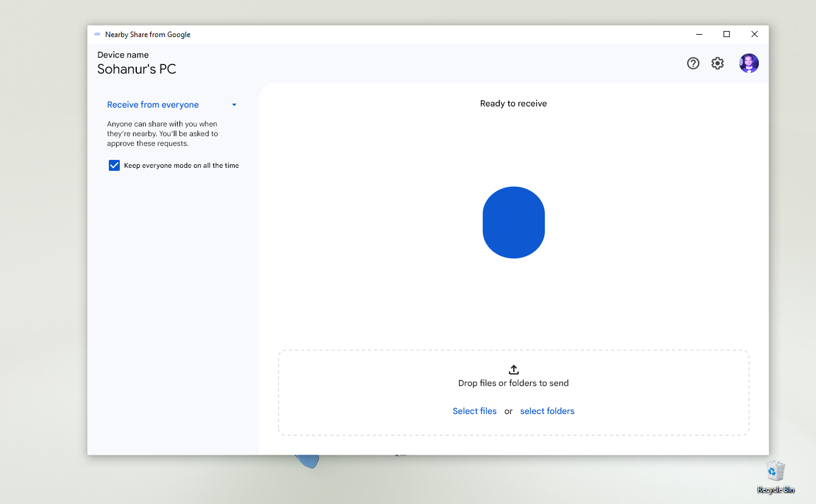Open the Recycle Bin desktop icon
Viewport: 816px width, 504px height.
click(x=776, y=477)
